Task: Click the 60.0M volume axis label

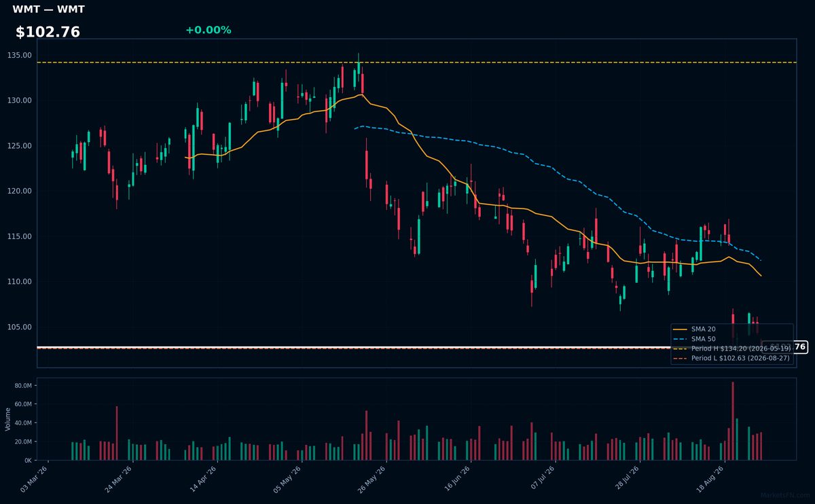Action: click(x=23, y=404)
